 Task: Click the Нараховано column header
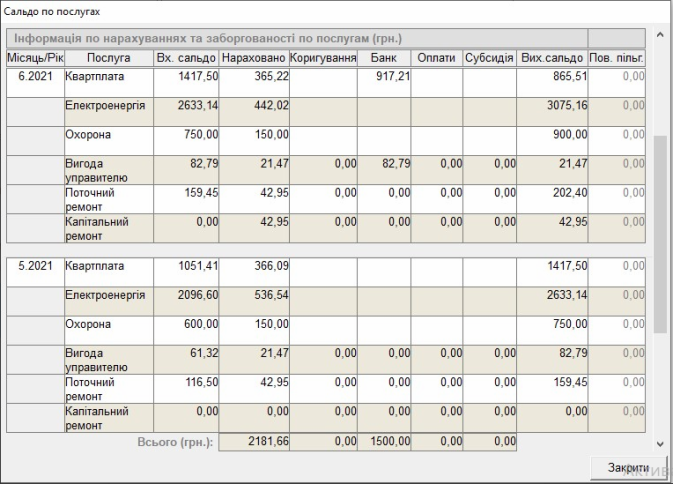(x=254, y=58)
